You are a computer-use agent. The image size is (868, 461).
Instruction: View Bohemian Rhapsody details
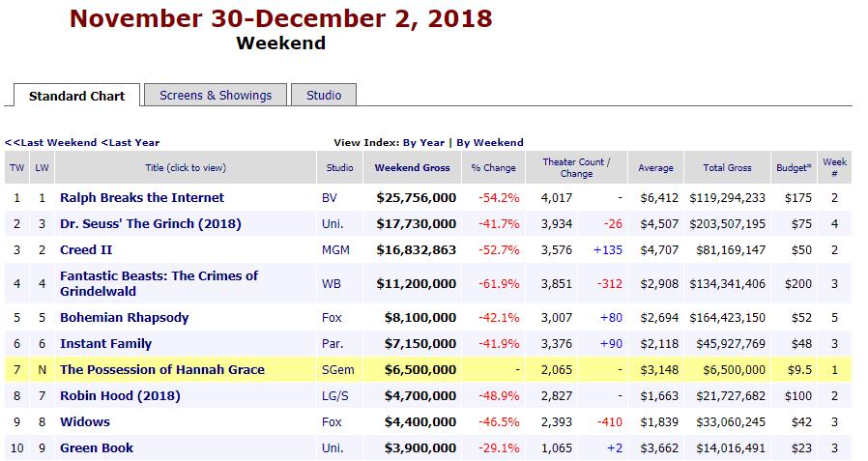pyautogui.click(x=125, y=317)
